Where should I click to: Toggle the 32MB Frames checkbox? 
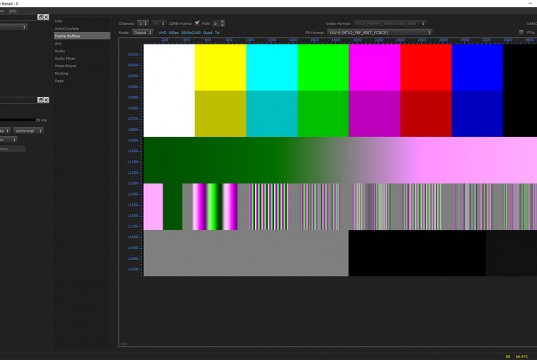pyautogui.click(x=197, y=23)
